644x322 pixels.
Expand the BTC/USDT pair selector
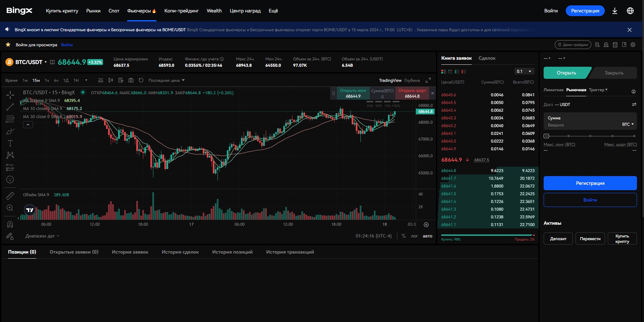point(46,62)
